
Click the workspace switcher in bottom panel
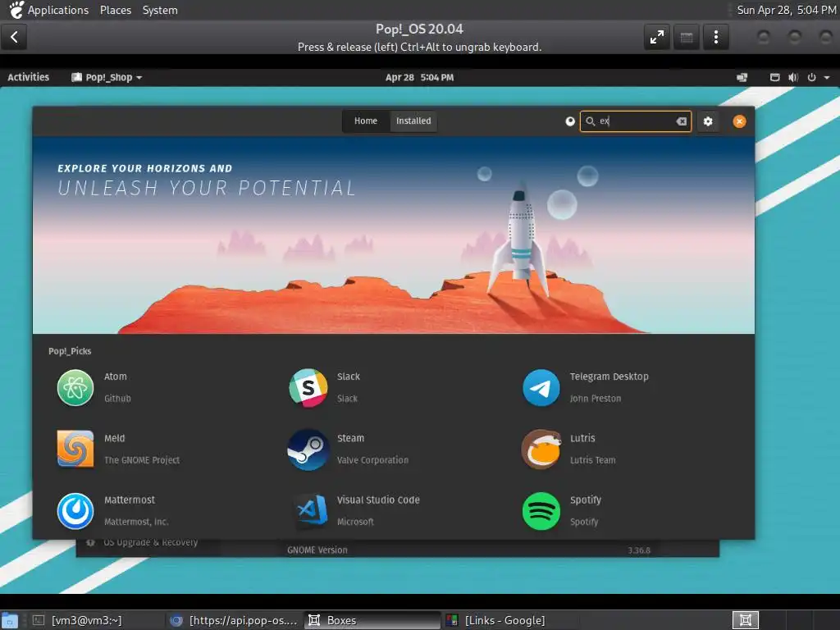(x=745, y=620)
